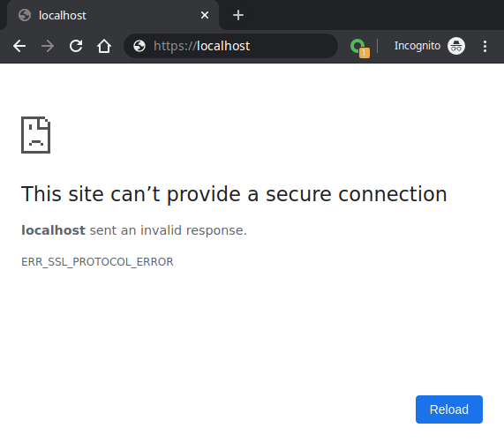This screenshot has height=443, width=504.
Task: Select the localhost tab
Action: click(x=112, y=15)
